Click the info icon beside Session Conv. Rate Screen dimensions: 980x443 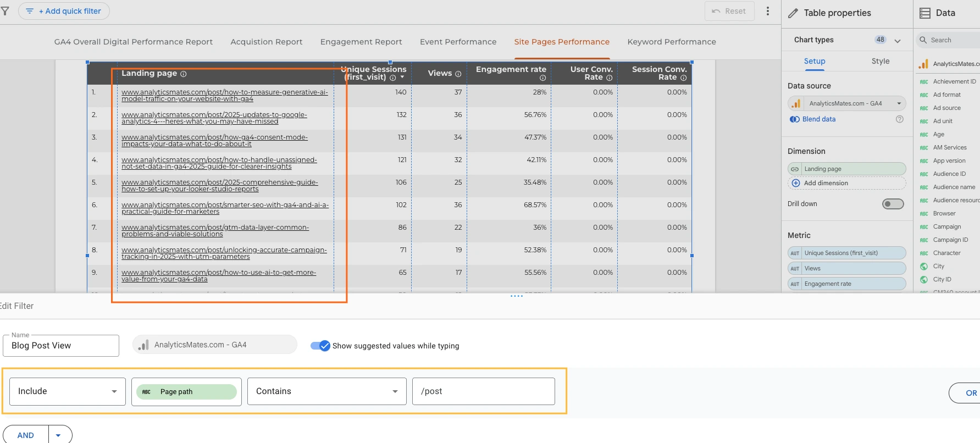(684, 78)
